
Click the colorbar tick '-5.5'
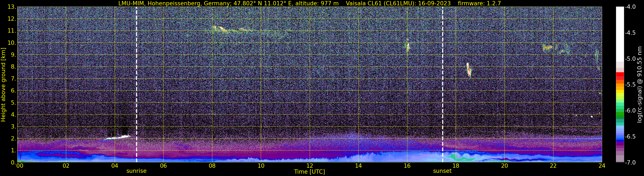coord(630,85)
